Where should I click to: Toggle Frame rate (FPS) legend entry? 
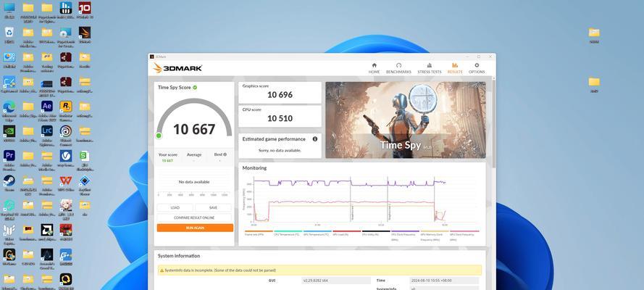click(x=259, y=233)
